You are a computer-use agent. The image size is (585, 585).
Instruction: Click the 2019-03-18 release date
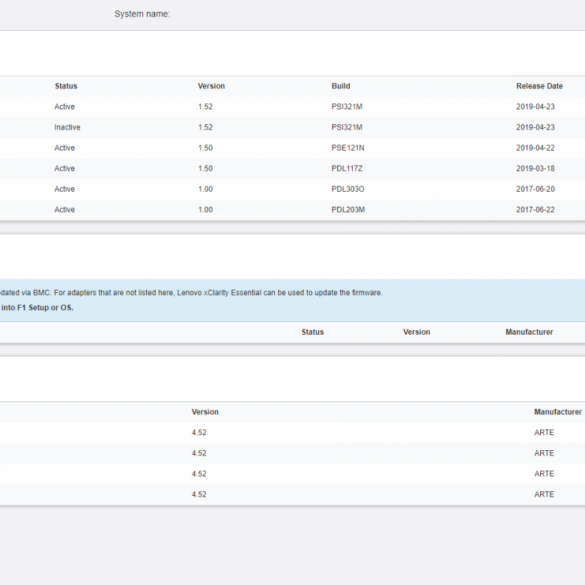click(535, 168)
